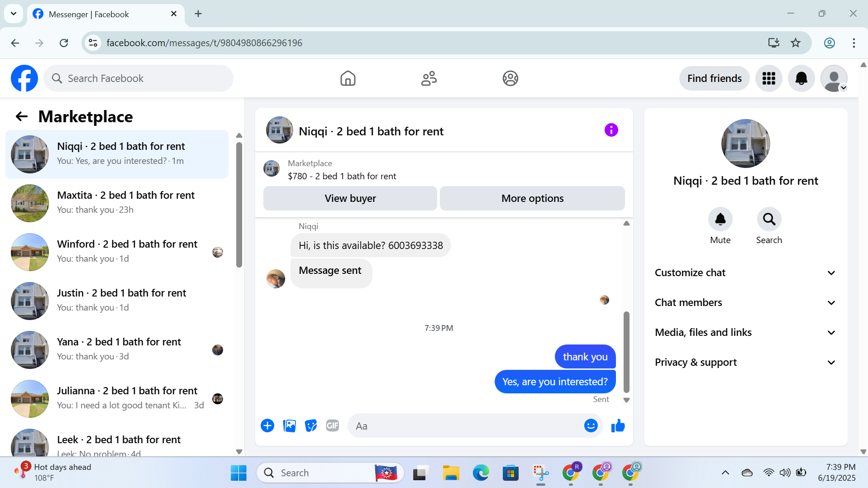Expand the Chat members section
The image size is (868, 488).
point(745,303)
